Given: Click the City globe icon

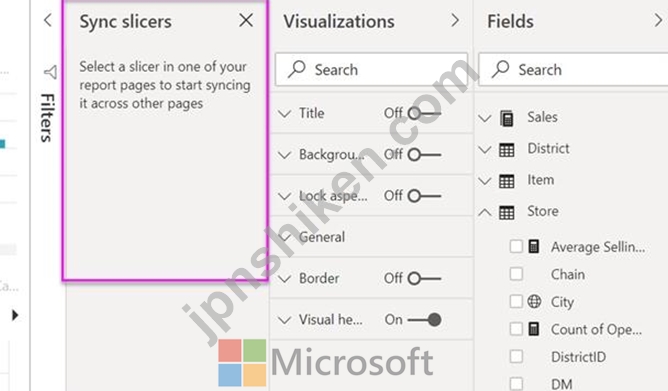Looking at the screenshot, I should (x=534, y=301).
